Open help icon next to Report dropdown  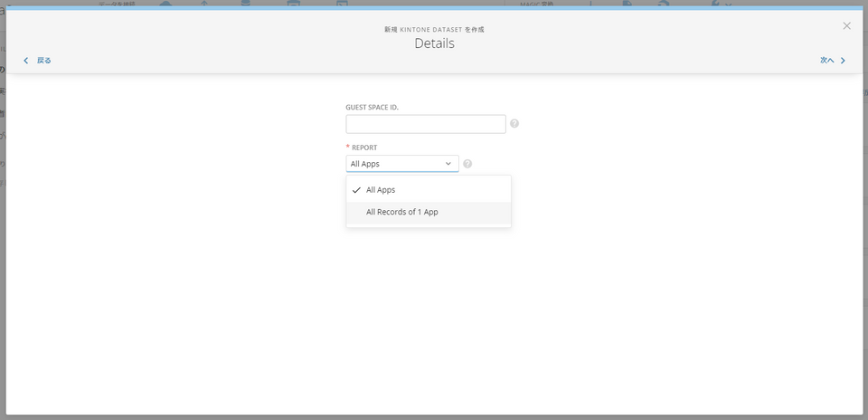pyautogui.click(x=467, y=164)
